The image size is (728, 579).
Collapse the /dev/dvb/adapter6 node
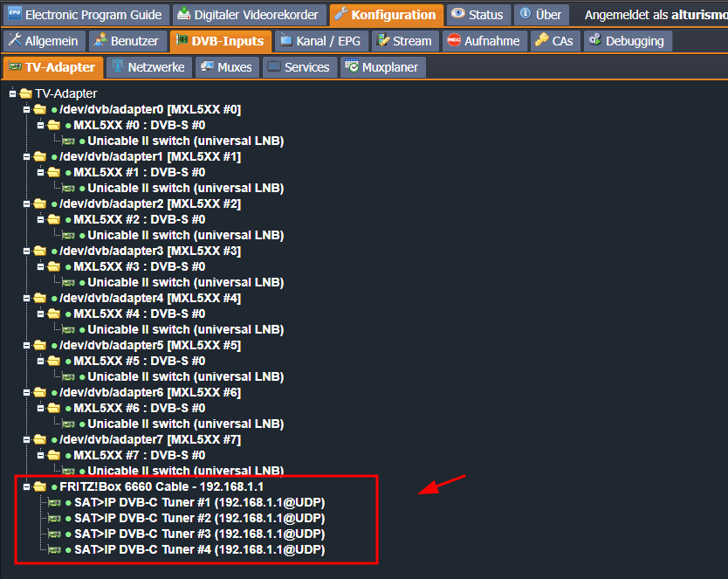(x=26, y=392)
